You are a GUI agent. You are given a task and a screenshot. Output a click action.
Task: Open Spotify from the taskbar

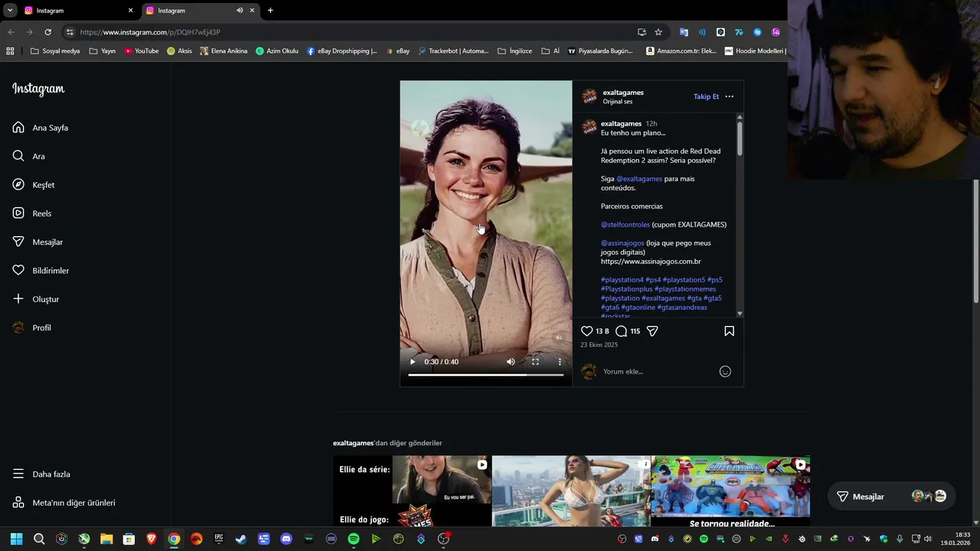coord(354,539)
